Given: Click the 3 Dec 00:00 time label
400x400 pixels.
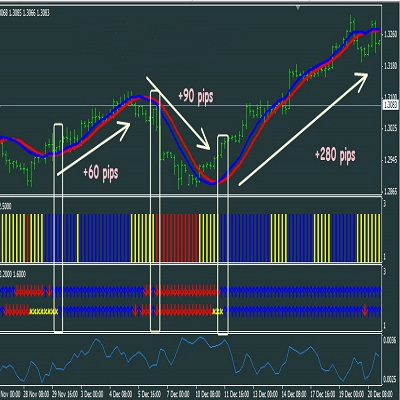Looking at the screenshot, I should click(x=93, y=394).
